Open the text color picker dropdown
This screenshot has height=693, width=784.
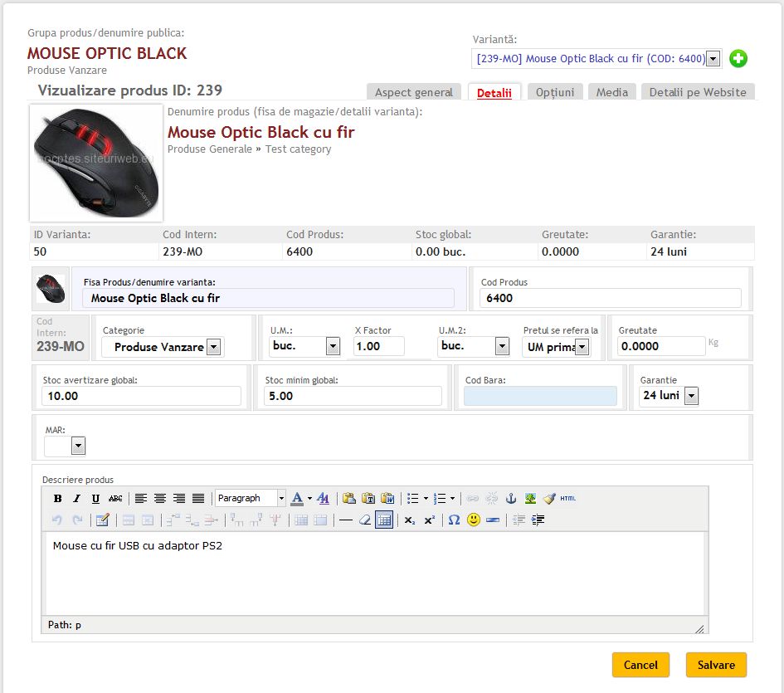(x=309, y=499)
